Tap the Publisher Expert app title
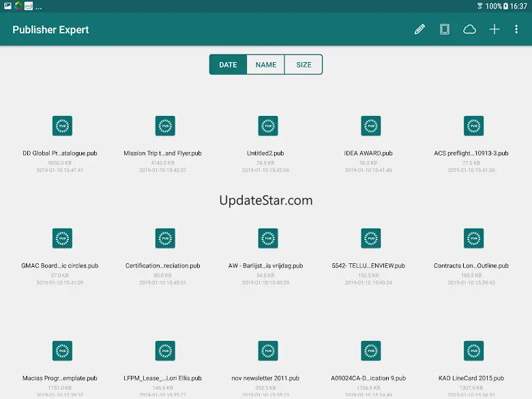Screen dimensions: 532x399 point(50,29)
